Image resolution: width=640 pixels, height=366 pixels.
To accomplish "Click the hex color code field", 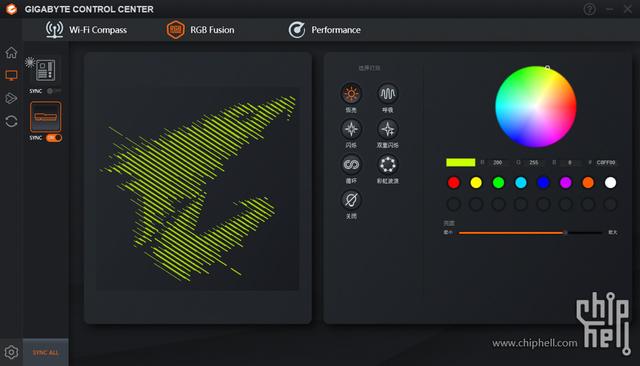I will tap(606, 162).
